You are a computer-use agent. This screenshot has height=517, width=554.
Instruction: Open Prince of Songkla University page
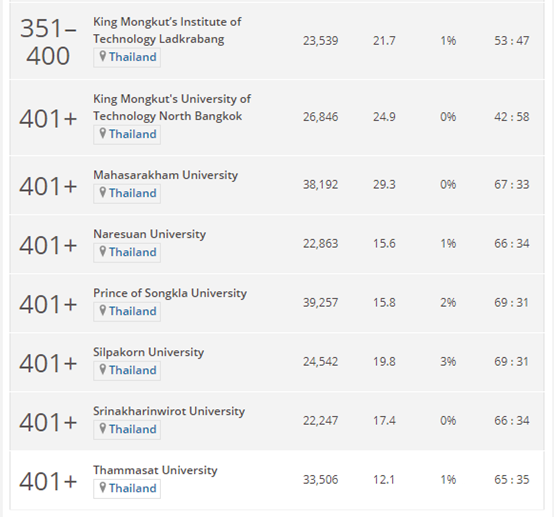170,293
